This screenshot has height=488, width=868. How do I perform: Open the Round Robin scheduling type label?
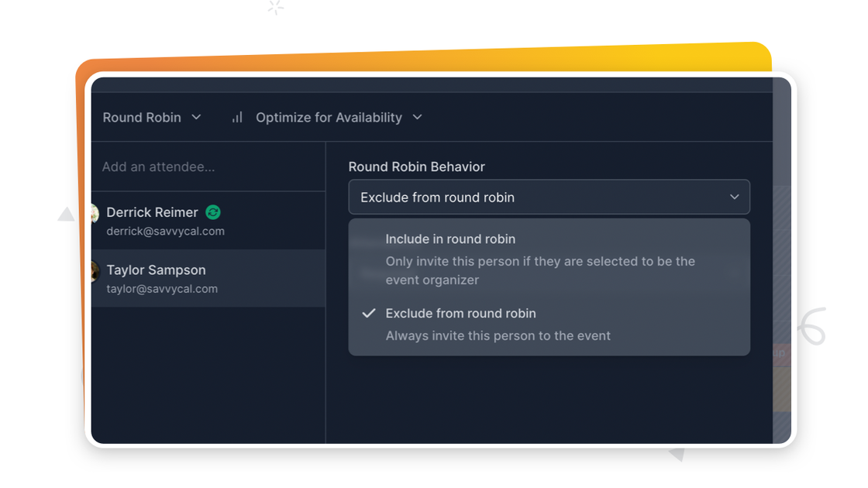[142, 118]
